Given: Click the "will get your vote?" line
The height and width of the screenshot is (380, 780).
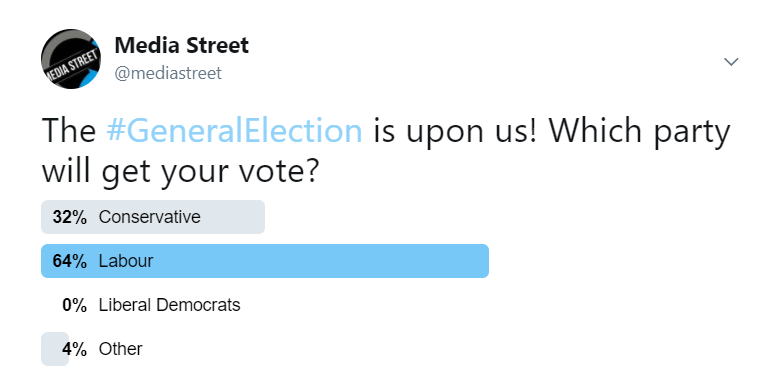Looking at the screenshot, I should (x=180, y=171).
